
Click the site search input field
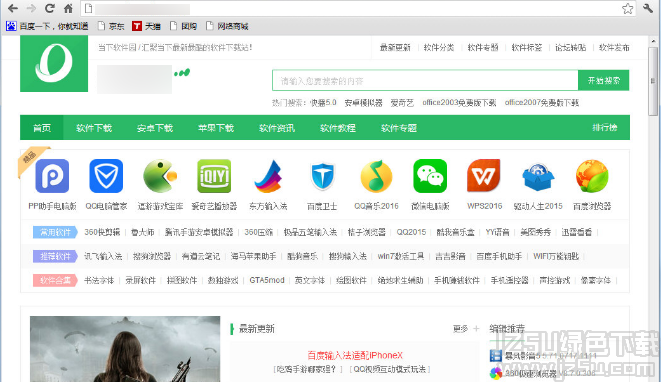(425, 80)
